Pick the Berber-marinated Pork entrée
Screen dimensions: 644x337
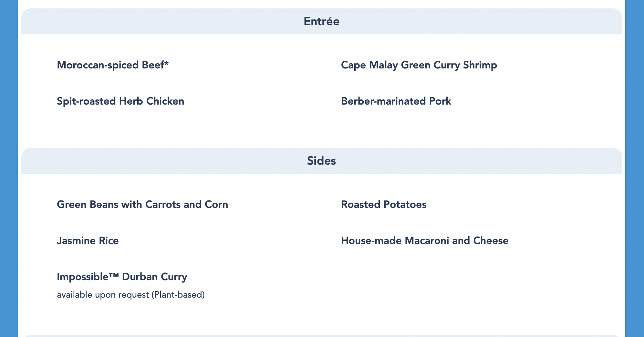(396, 101)
